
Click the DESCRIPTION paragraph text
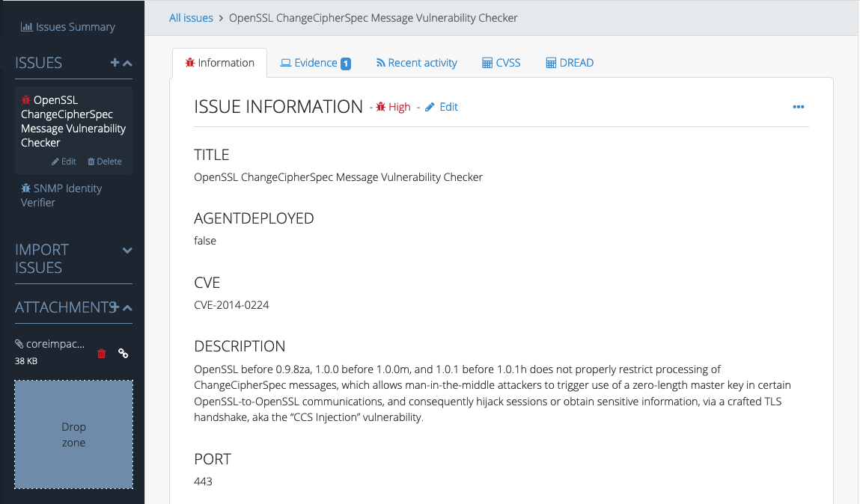point(492,393)
